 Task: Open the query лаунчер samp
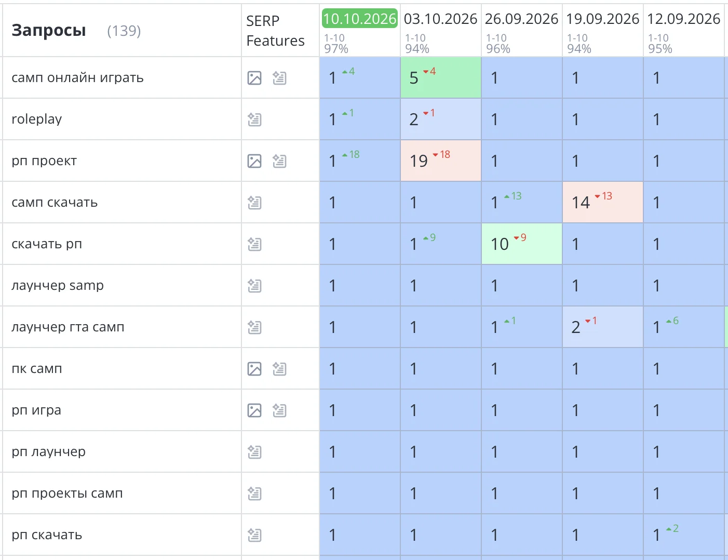[x=58, y=286]
